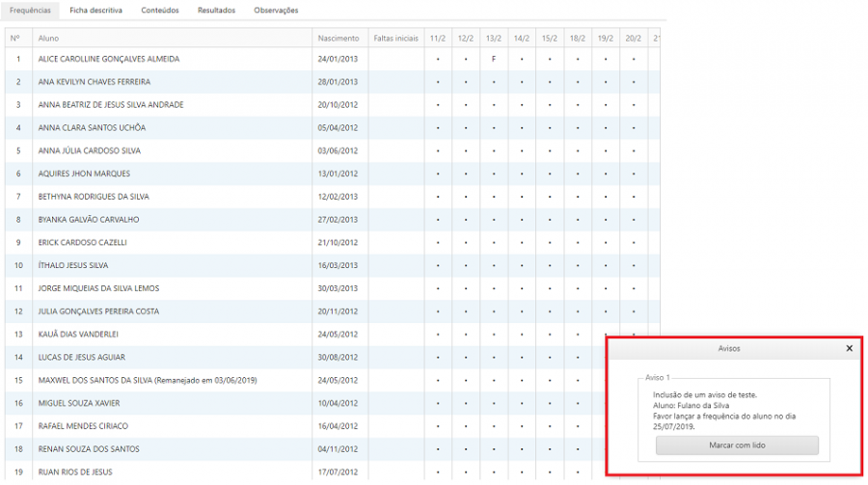Image resolution: width=868 pixels, height=485 pixels.
Task: Click the Faltas iniciais column header
Action: coord(395,38)
